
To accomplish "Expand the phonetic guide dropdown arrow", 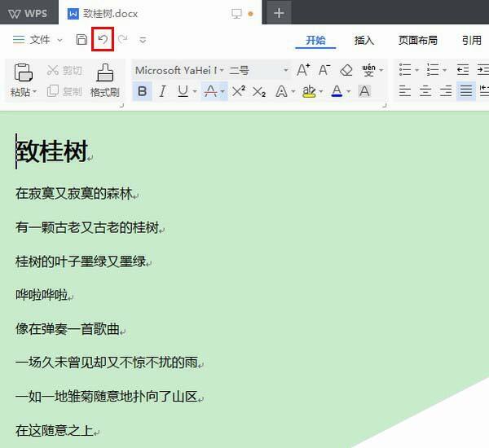I will (x=381, y=70).
